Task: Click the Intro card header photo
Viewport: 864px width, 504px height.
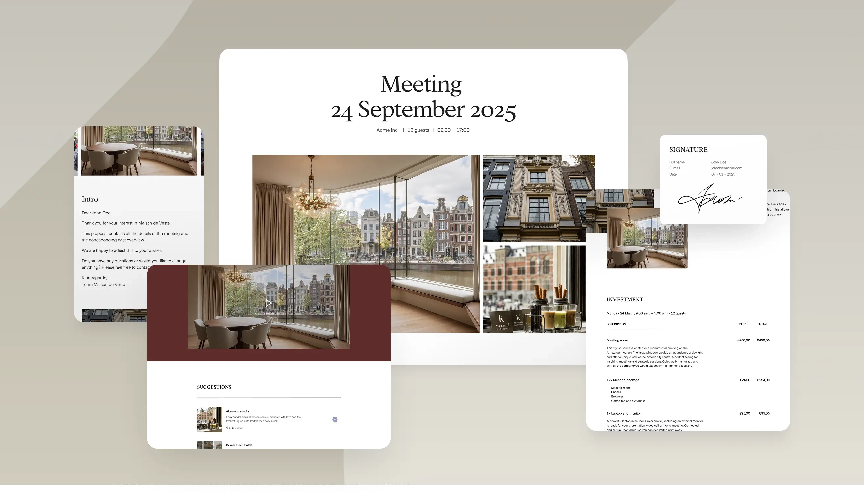Action: coord(139,151)
